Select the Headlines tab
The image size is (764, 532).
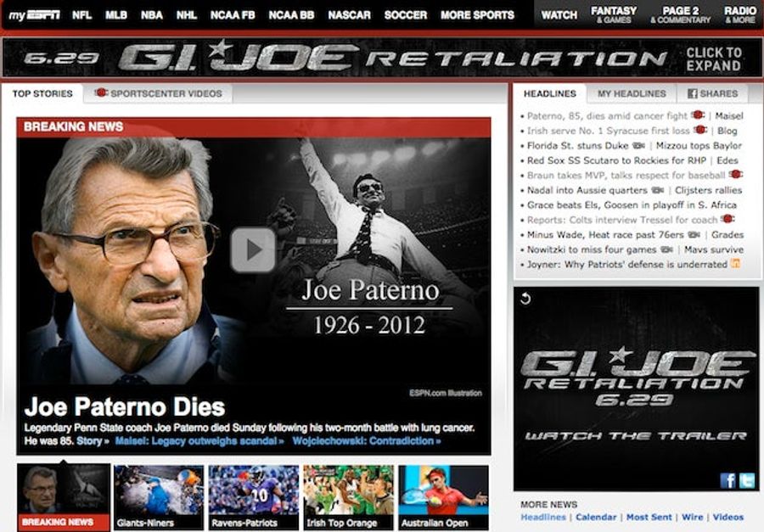tap(549, 93)
